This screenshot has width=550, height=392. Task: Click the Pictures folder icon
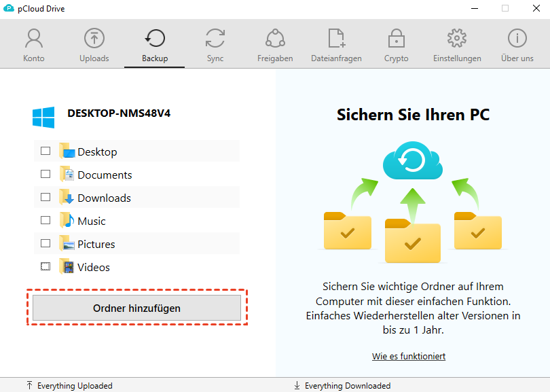pyautogui.click(x=67, y=243)
